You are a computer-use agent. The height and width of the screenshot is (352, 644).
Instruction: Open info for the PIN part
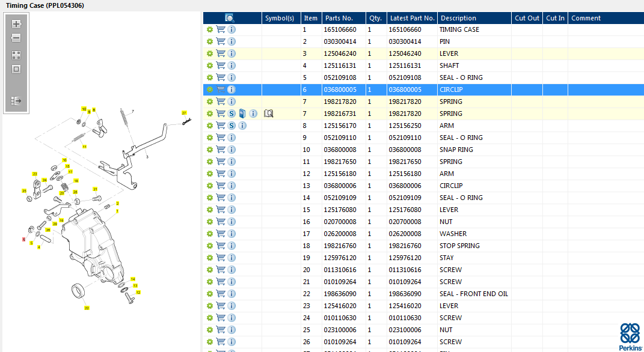(232, 41)
